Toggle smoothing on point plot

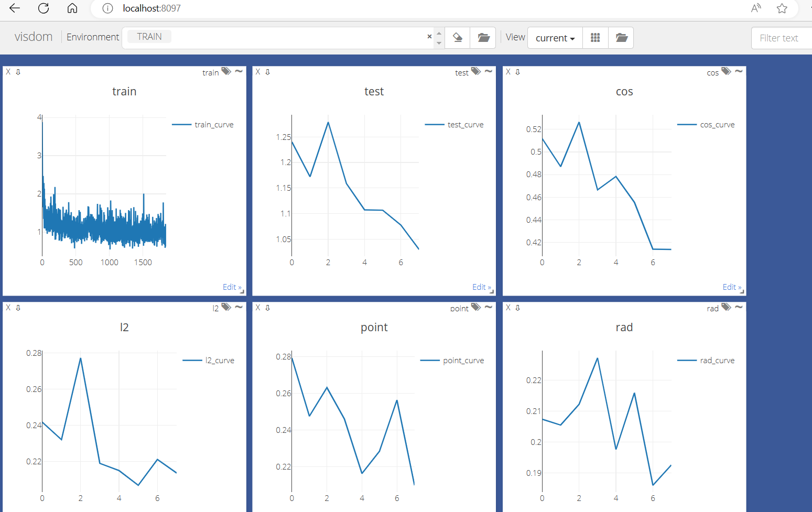489,307
